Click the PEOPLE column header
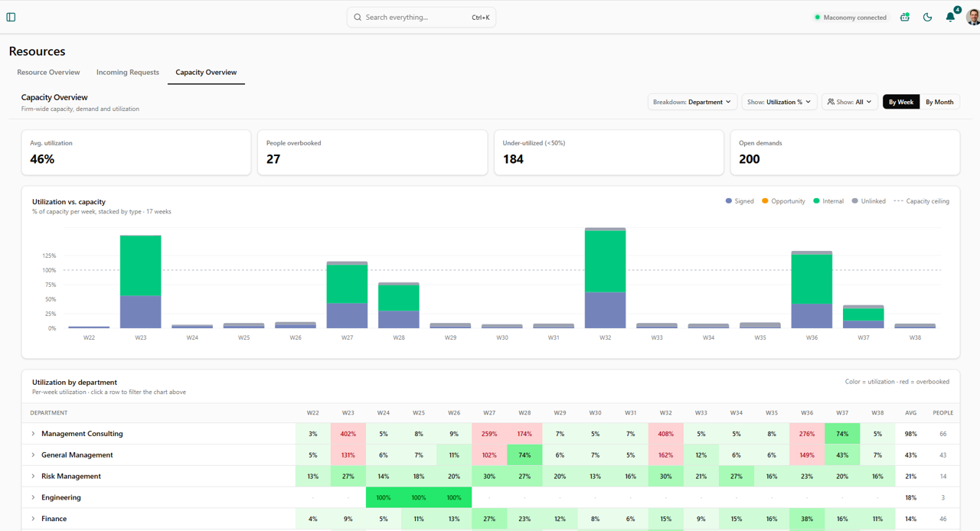980x531 pixels. 943,413
